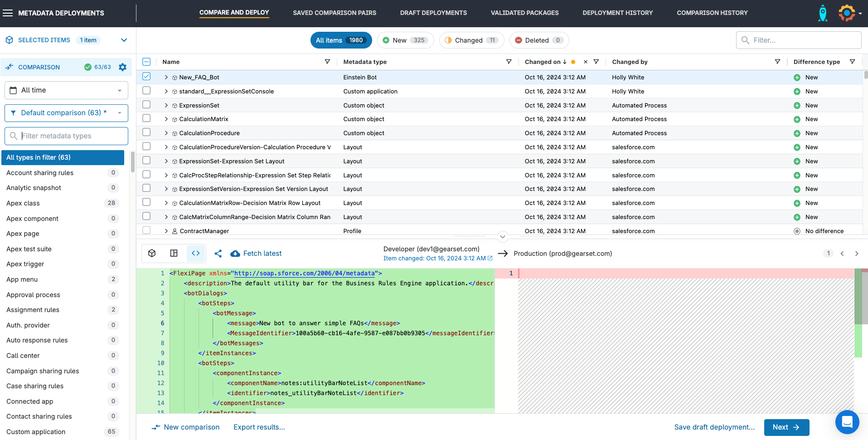Screen dimensions: 868x440
Task: Open filter on Metadata type column
Action: (509, 62)
